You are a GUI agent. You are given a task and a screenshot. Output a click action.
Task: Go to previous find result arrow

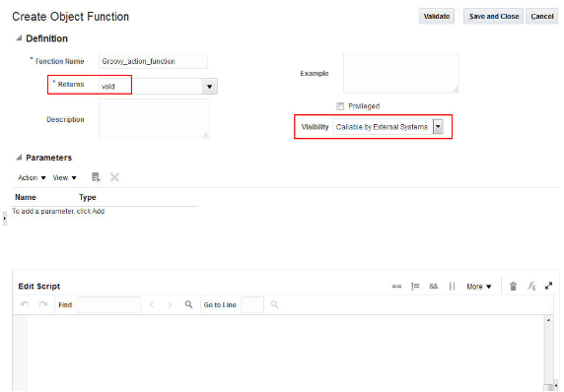point(152,304)
